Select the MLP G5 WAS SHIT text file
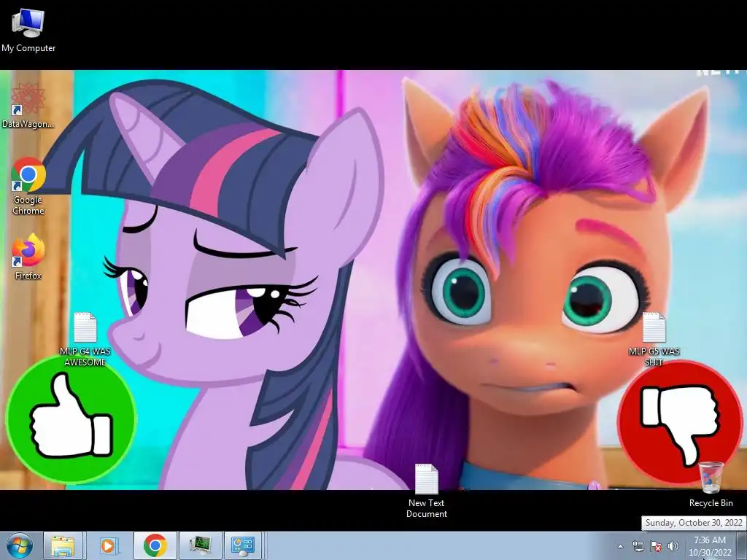The image size is (747, 560). [x=654, y=340]
